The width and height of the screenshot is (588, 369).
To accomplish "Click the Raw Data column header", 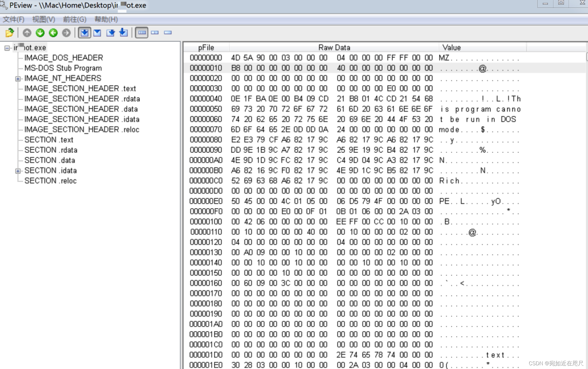I will click(x=334, y=47).
